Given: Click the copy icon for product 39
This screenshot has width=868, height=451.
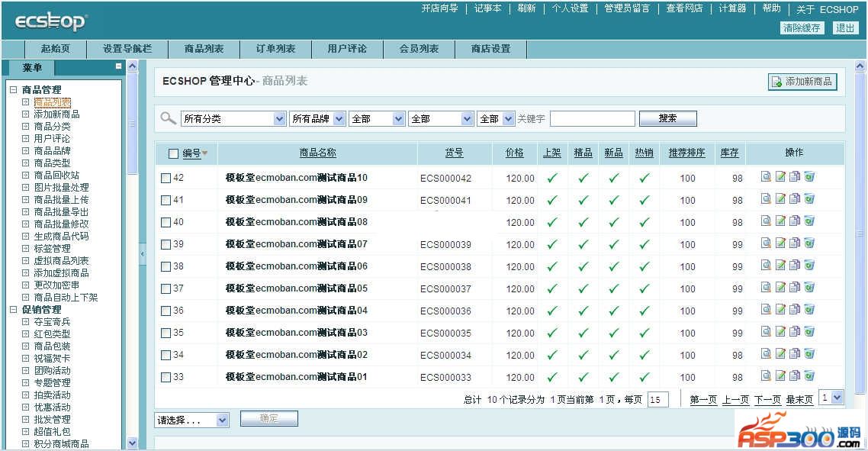Looking at the screenshot, I should (795, 243).
